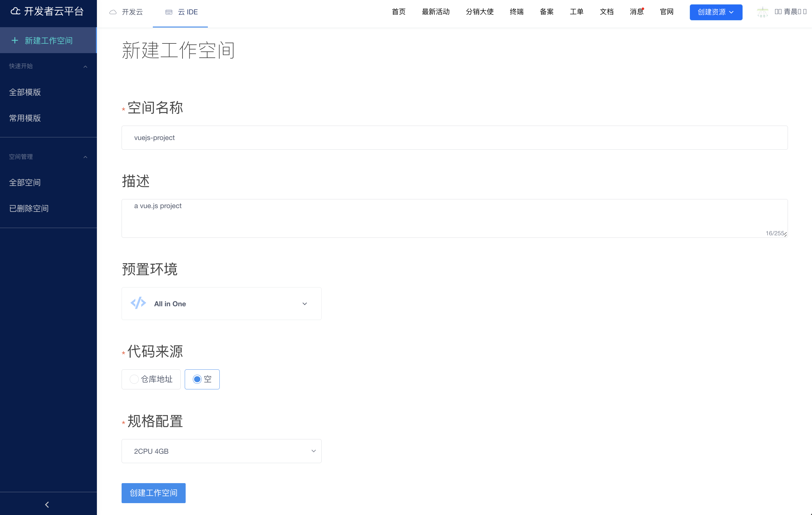Click the plus icon for 新建工作空间
The image size is (812, 515).
(15, 41)
